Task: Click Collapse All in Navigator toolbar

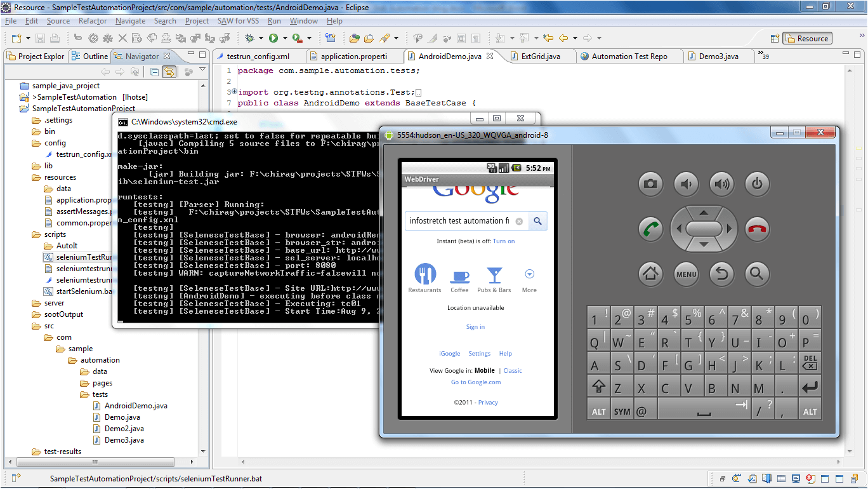Action: (x=154, y=72)
